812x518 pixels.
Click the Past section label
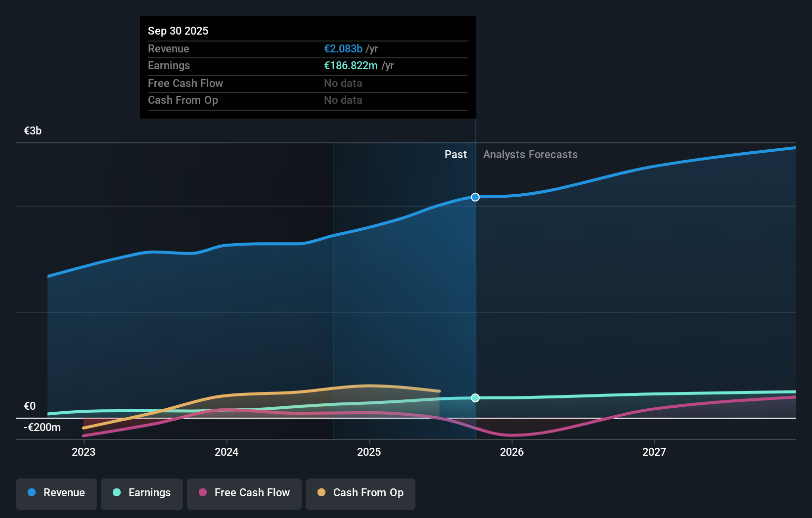point(455,155)
